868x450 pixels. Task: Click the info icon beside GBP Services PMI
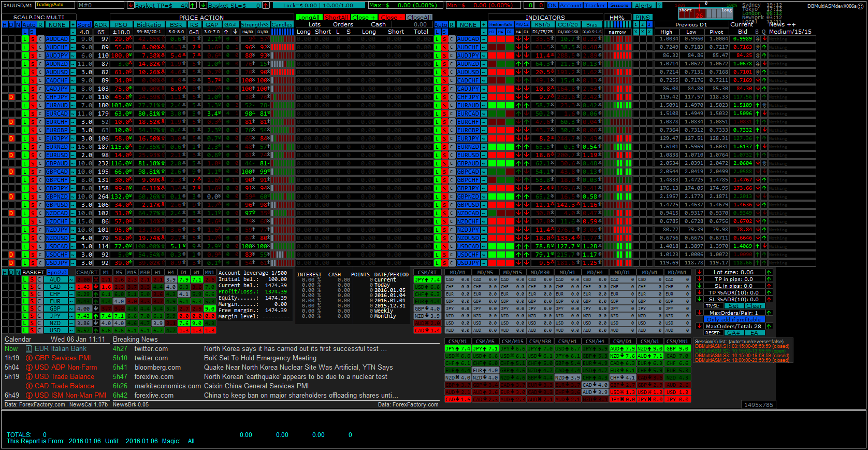(29, 358)
